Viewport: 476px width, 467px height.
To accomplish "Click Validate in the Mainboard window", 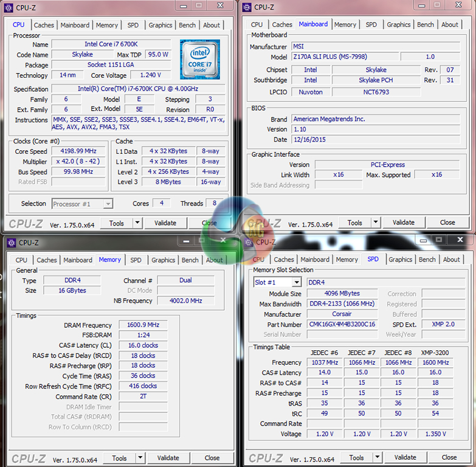I will tap(404, 223).
